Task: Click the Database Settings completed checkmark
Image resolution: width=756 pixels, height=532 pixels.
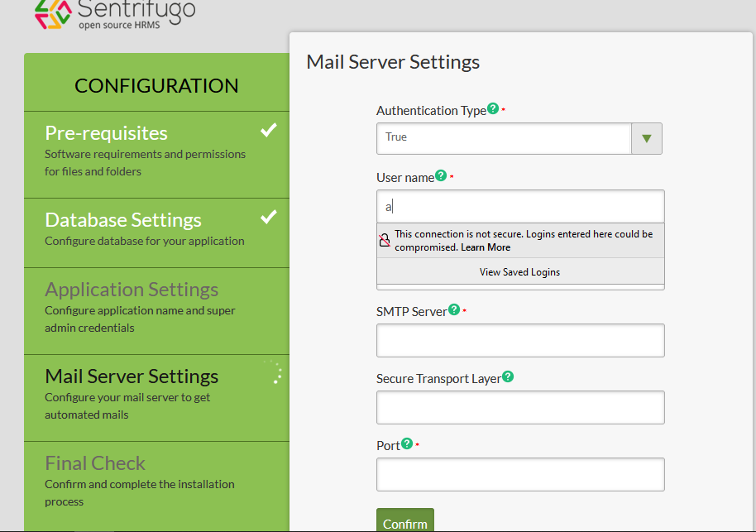Action: click(268, 218)
